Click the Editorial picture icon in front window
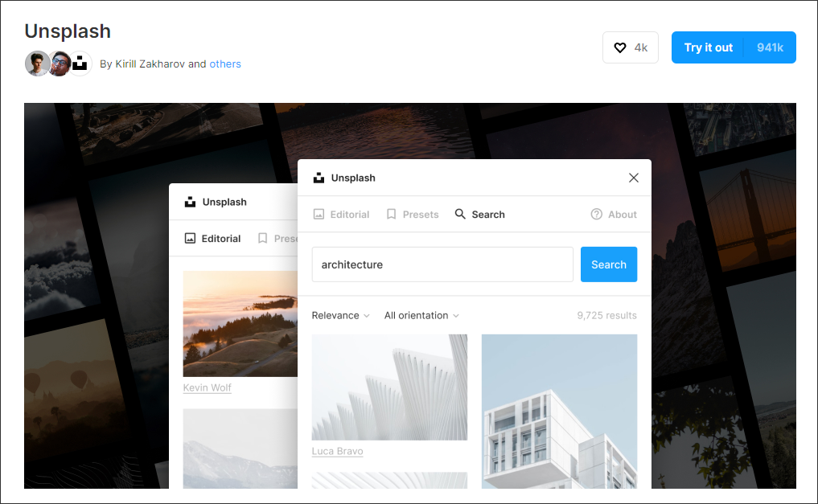 (x=319, y=214)
